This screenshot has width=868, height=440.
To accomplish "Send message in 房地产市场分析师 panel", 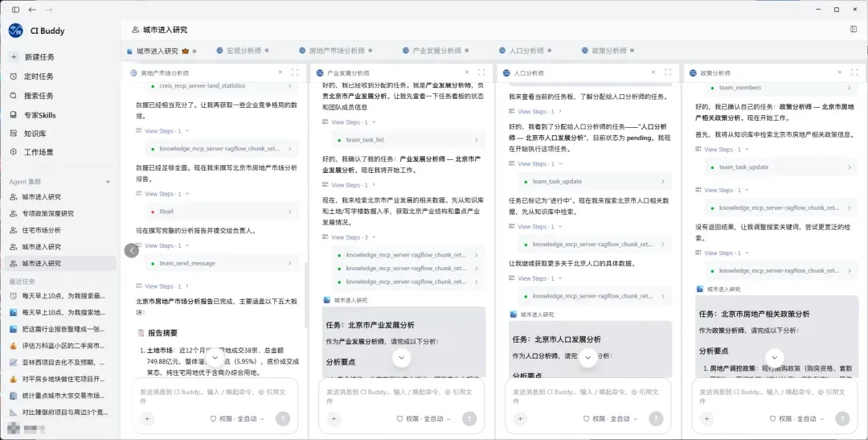I will 283,419.
